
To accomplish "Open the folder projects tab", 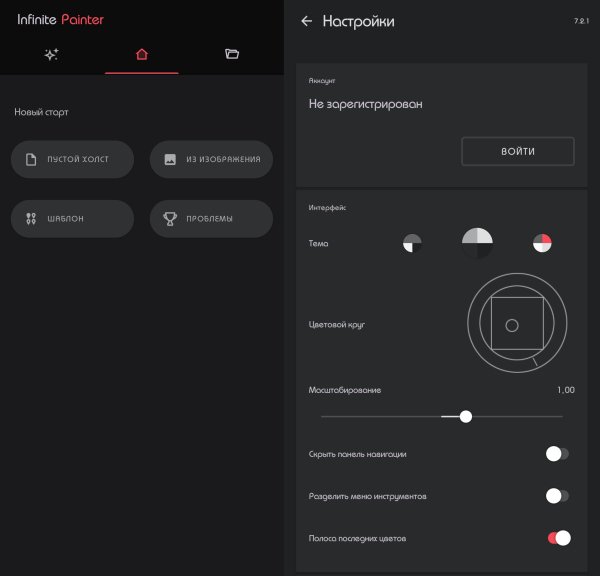I will (232, 54).
